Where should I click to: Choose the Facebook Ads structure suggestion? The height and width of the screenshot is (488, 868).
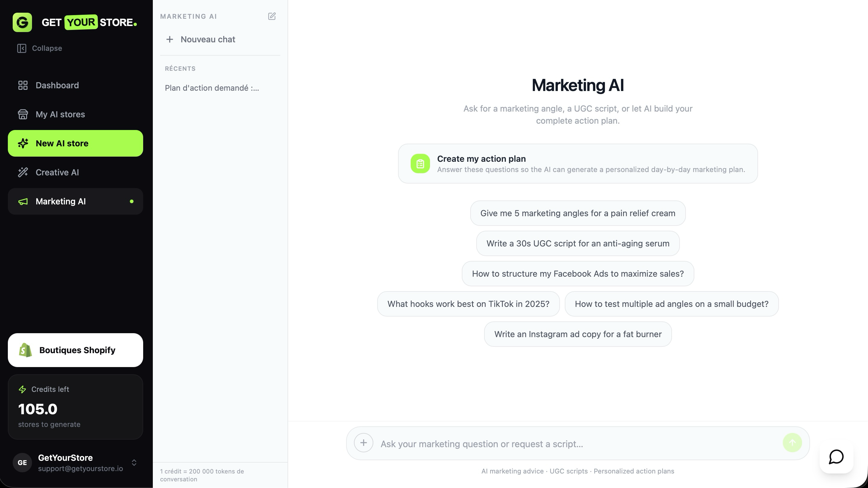(x=578, y=274)
